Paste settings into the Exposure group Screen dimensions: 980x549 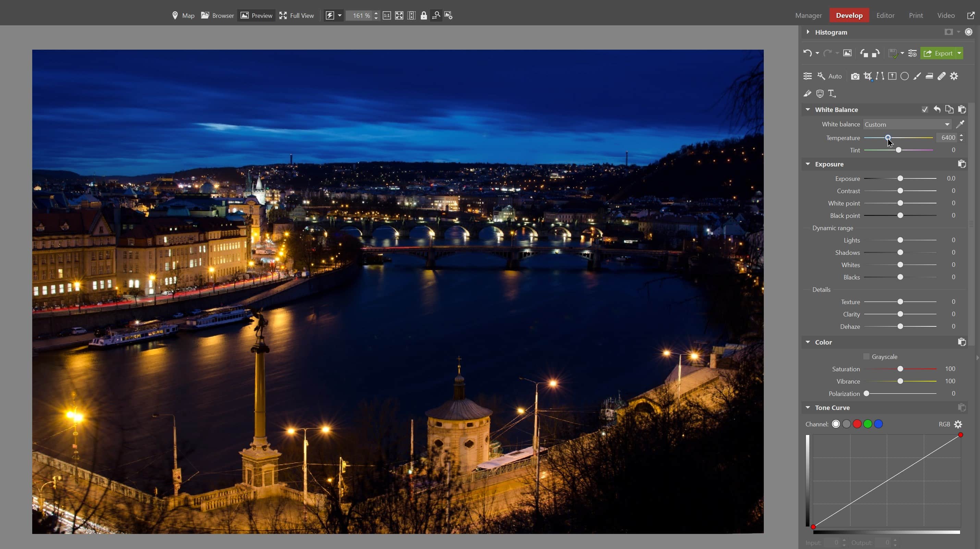(x=962, y=164)
